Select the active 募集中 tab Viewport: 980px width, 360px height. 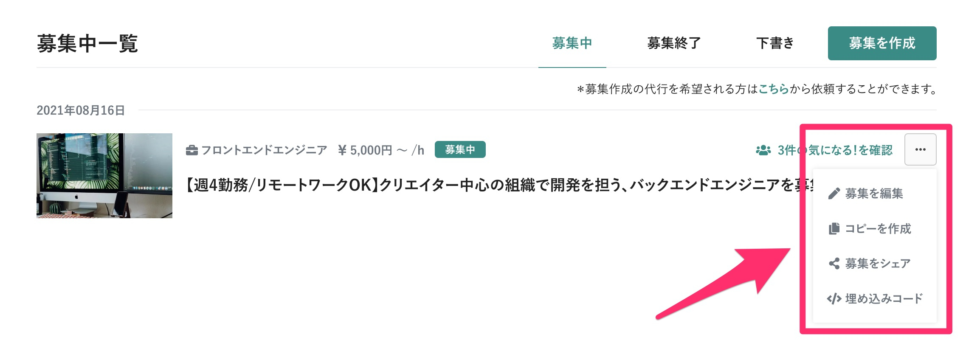(572, 43)
